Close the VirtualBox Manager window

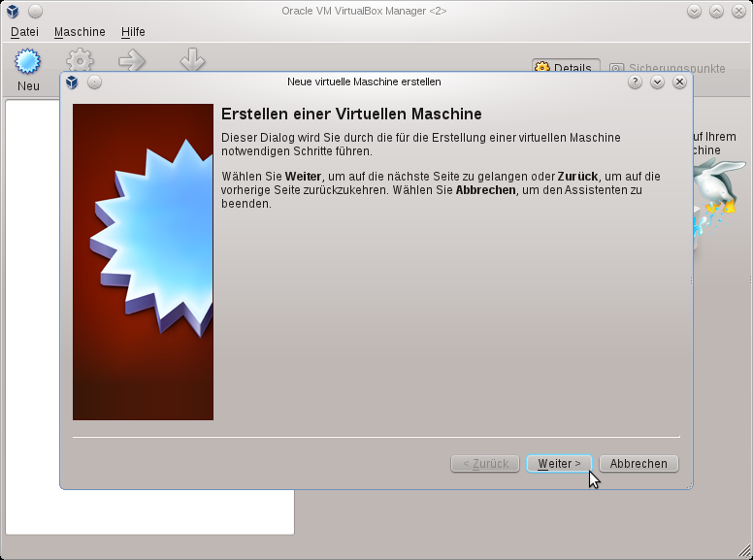coord(738,11)
